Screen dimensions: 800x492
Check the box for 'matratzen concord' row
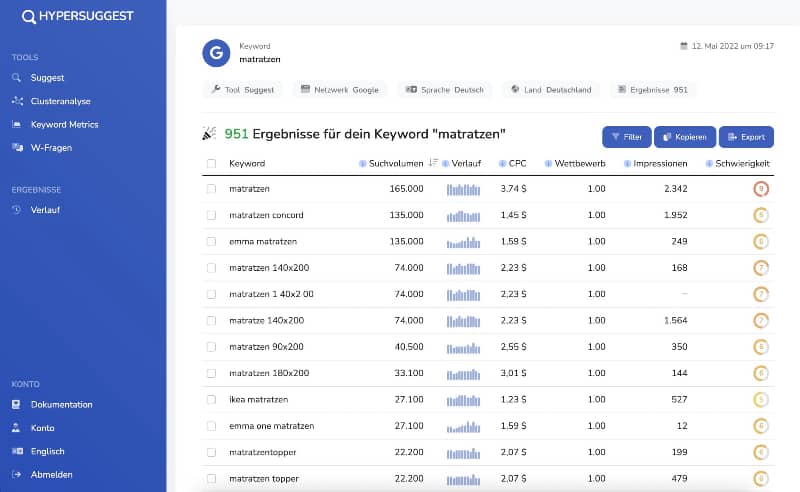[x=211, y=215]
